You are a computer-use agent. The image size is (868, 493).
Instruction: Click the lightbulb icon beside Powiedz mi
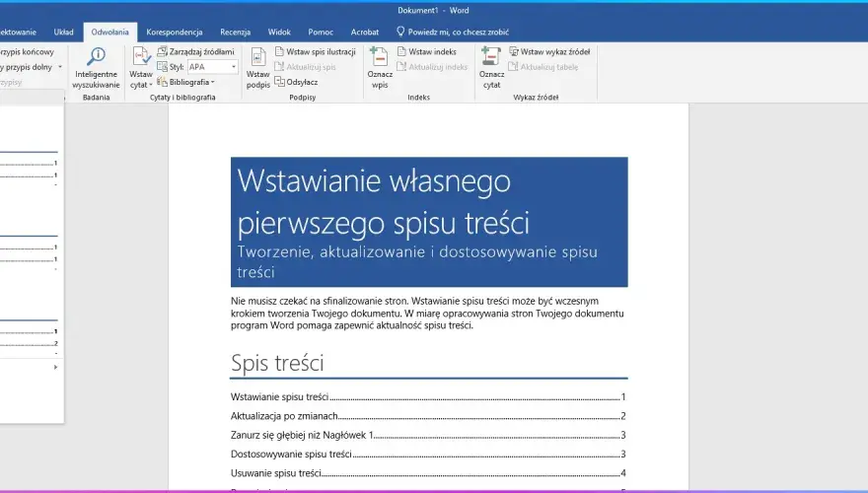[400, 32]
